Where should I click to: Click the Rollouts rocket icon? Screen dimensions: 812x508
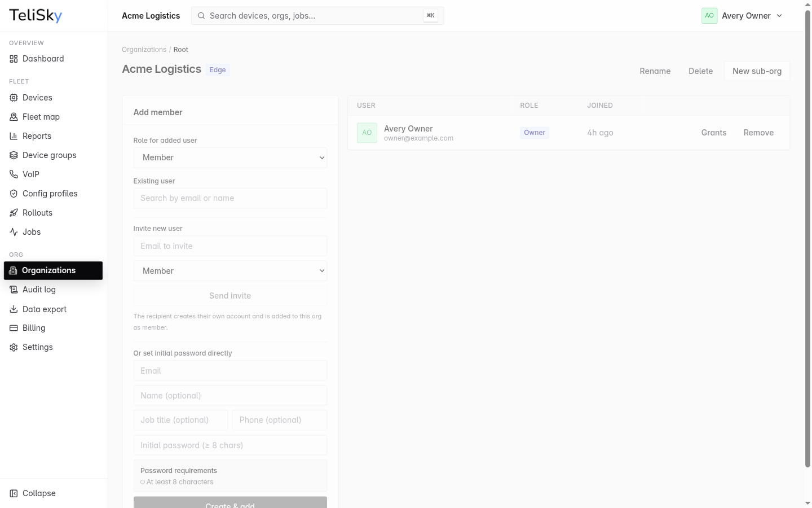pyautogui.click(x=14, y=213)
